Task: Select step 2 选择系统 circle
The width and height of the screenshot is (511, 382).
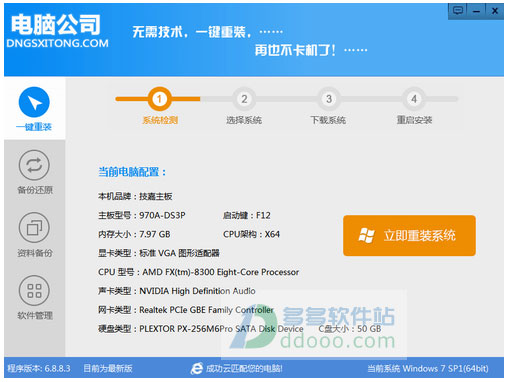Action: (x=244, y=99)
